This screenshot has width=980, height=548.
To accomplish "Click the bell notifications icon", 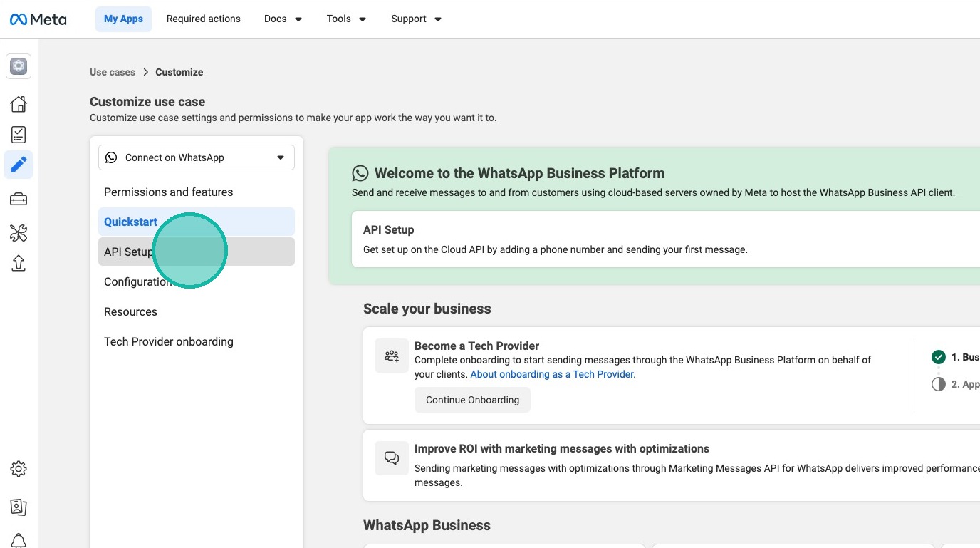I will coord(19,540).
